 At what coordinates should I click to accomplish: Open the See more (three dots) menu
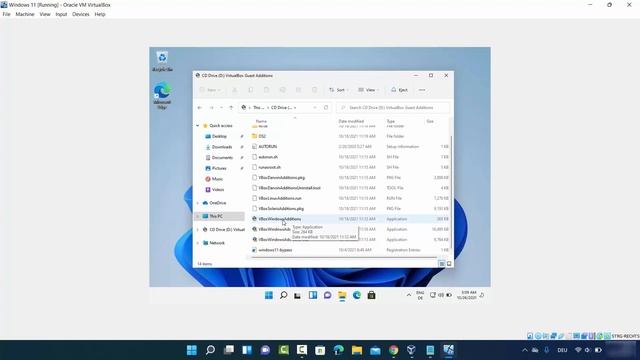[422, 90]
